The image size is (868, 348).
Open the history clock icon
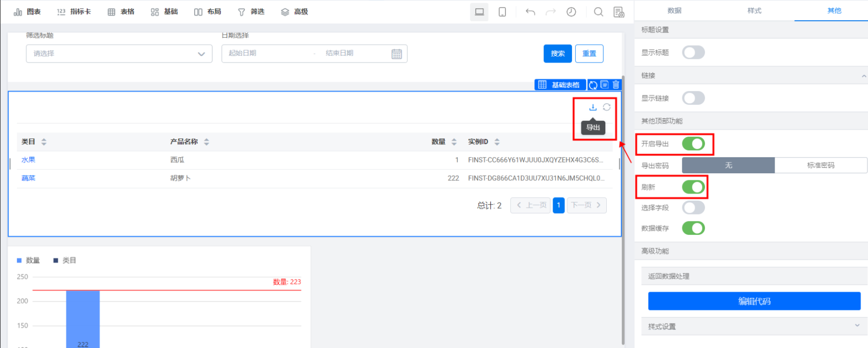tap(571, 12)
